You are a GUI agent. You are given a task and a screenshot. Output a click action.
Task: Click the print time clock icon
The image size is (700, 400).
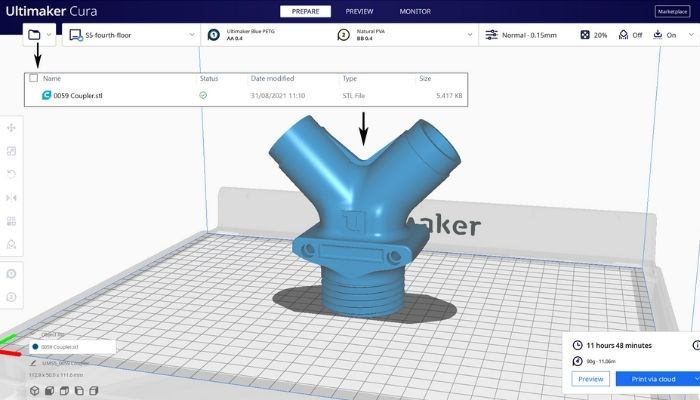click(x=578, y=345)
